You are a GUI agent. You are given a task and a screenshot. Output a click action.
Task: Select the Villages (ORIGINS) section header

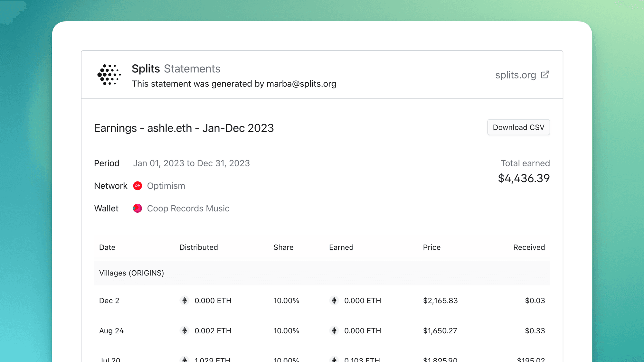tap(131, 273)
